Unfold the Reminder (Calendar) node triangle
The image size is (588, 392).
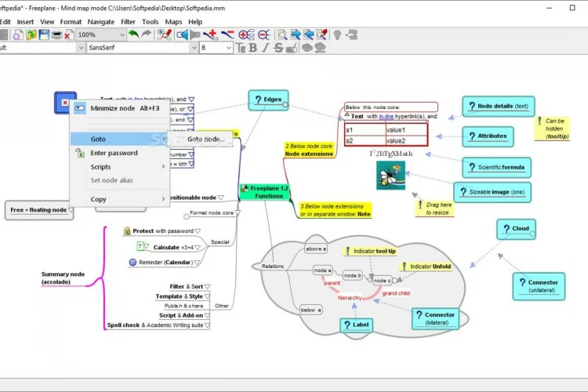tap(197, 263)
